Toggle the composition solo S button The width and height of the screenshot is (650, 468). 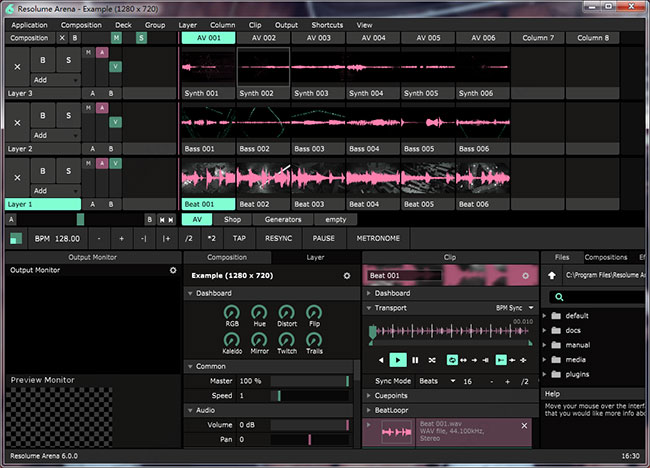click(x=141, y=38)
